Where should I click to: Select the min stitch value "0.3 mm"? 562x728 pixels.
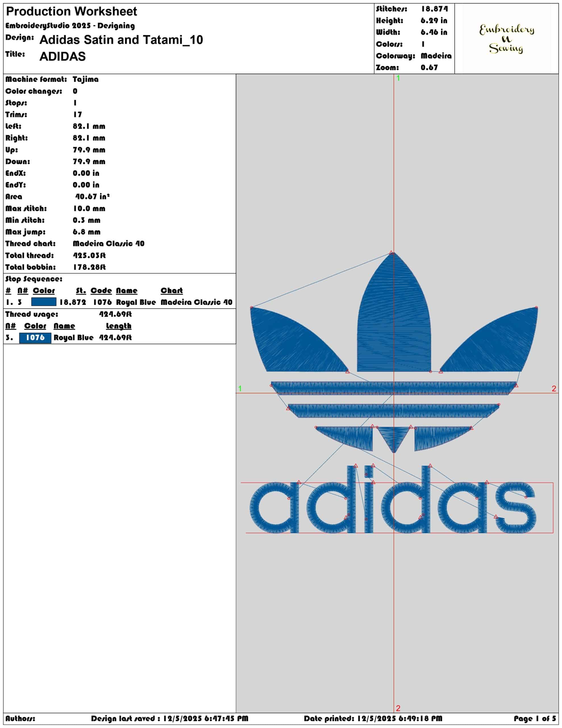87,220
